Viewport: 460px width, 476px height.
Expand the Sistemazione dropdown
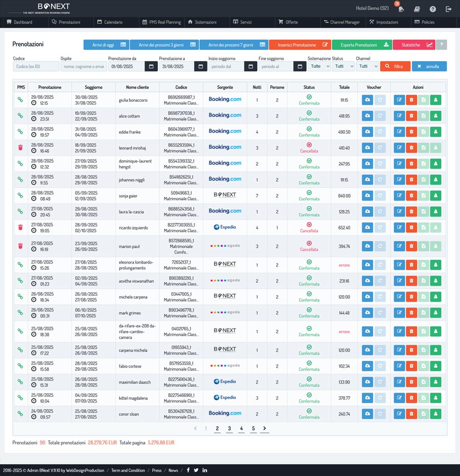coord(319,66)
